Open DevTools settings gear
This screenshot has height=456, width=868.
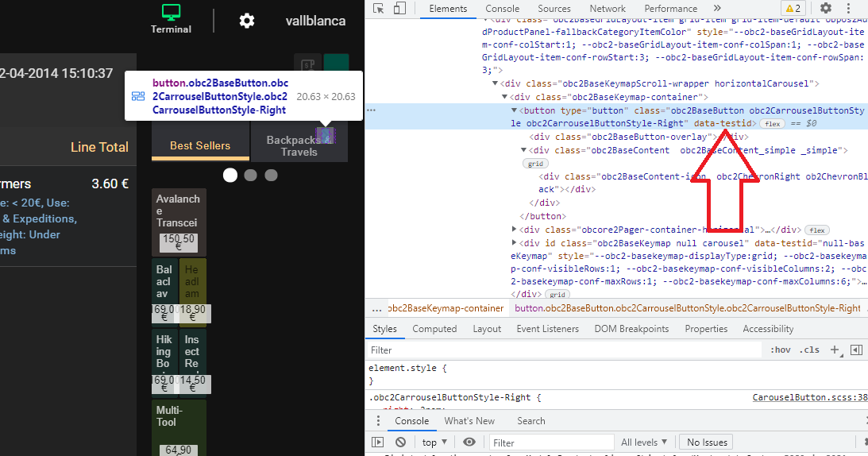point(826,9)
